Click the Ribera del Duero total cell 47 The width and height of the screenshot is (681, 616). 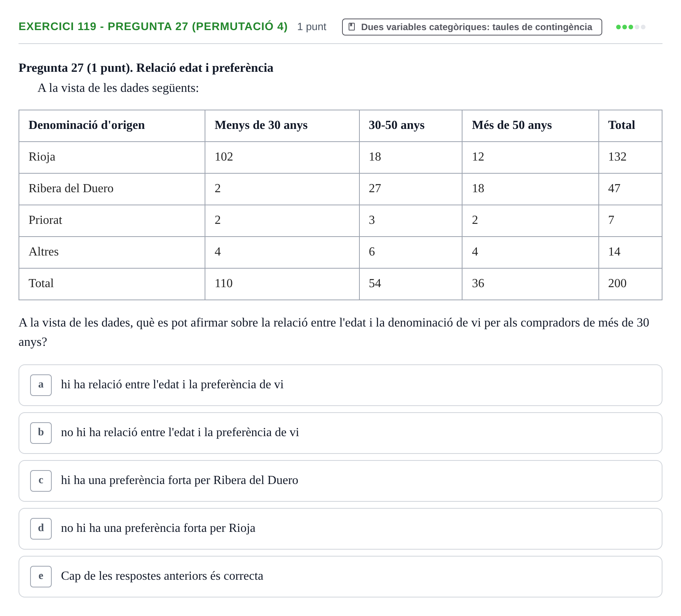click(630, 189)
